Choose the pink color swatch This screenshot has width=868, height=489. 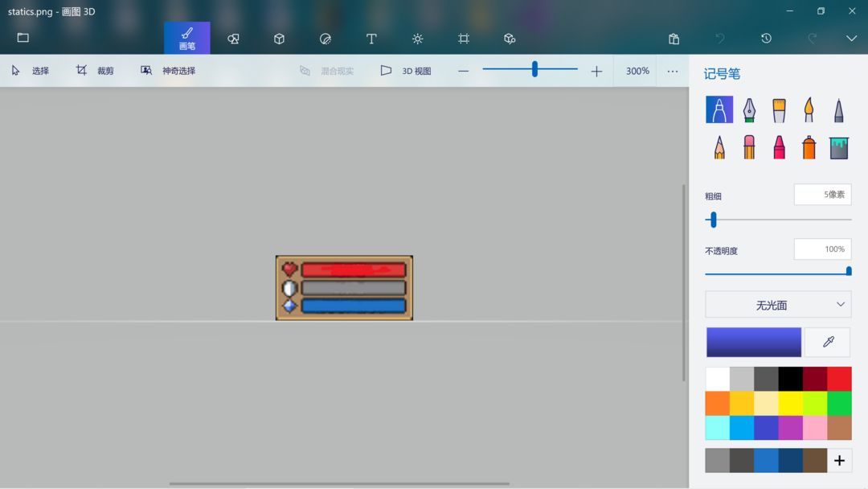(815, 428)
